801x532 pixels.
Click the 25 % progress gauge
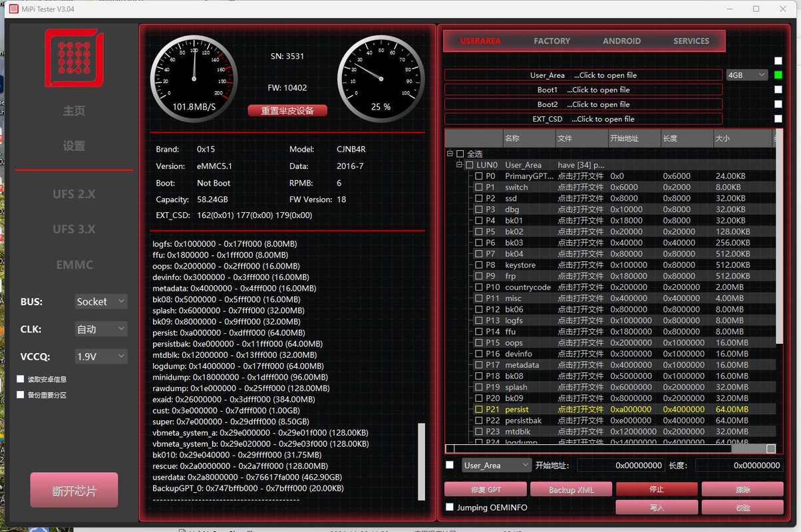click(x=381, y=78)
